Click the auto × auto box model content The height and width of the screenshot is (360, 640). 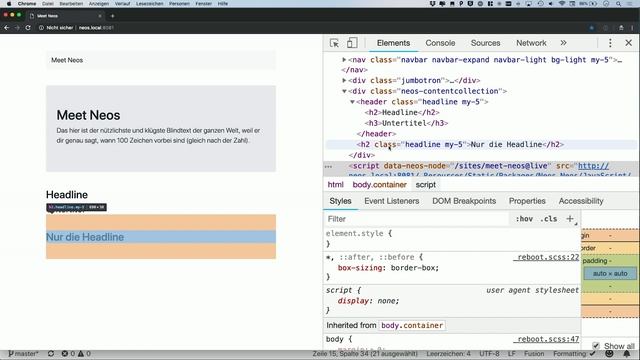pos(610,273)
